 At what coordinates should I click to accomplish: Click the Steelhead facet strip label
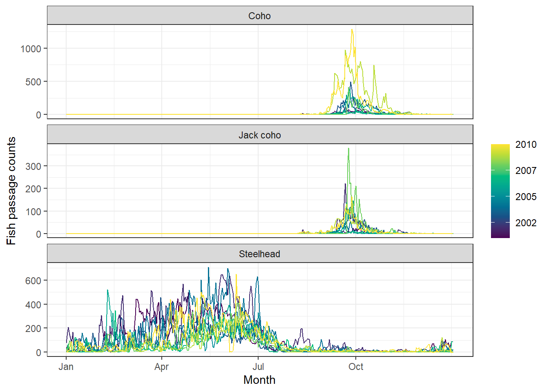259,254
